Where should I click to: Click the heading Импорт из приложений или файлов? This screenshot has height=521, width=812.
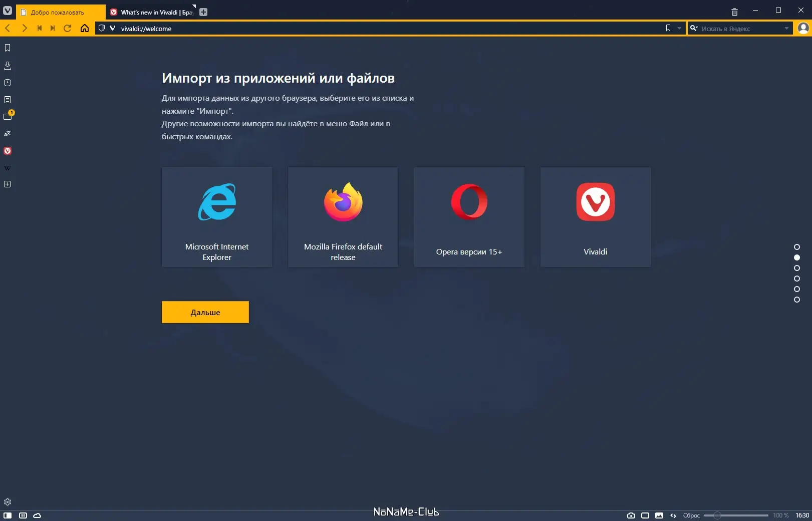[278, 78]
